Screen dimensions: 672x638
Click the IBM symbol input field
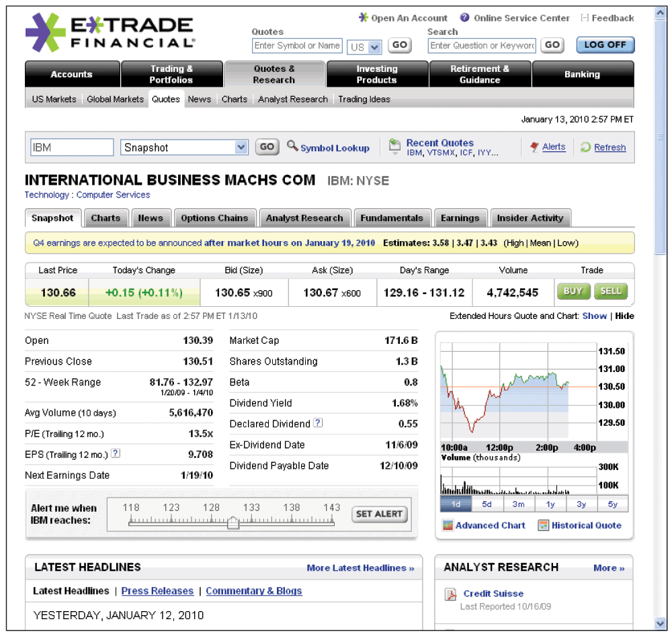click(72, 147)
